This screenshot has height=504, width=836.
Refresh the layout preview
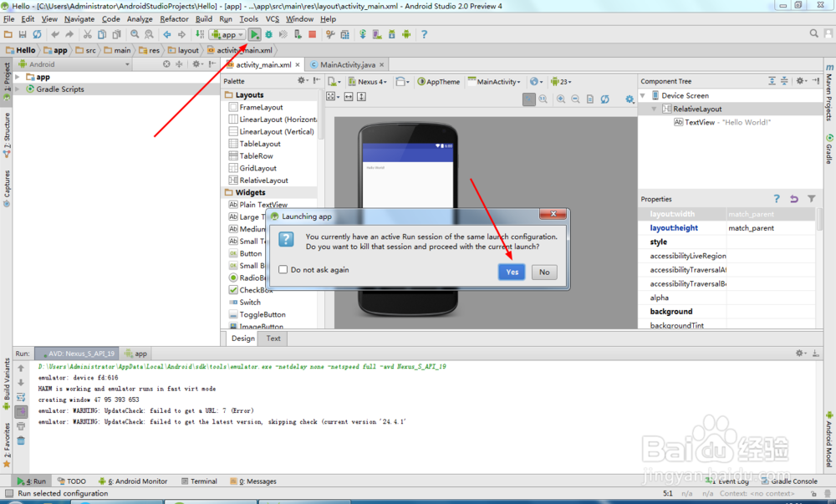pos(604,99)
